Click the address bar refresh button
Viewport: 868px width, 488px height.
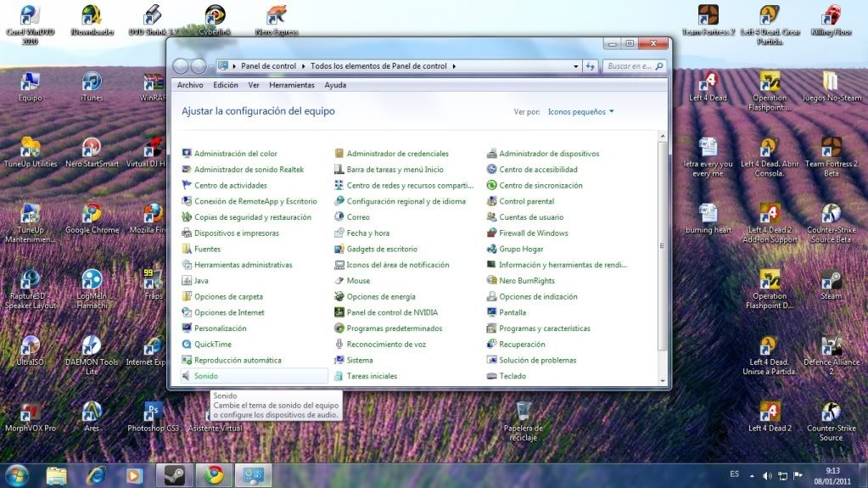[x=590, y=66]
